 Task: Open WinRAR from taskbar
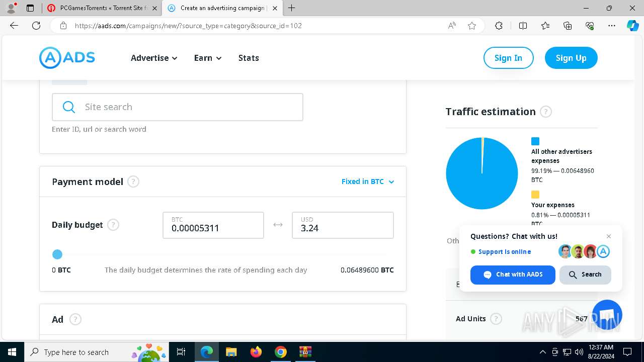click(305, 352)
